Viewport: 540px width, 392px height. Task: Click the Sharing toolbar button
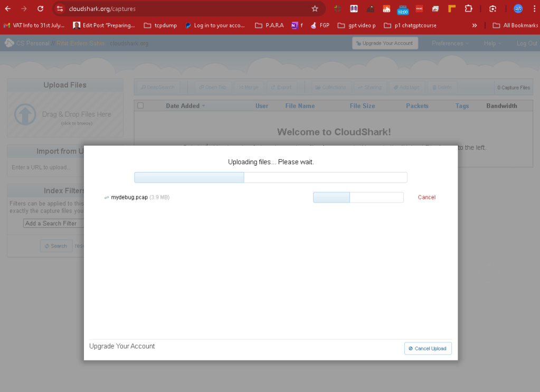pyautogui.click(x=370, y=88)
